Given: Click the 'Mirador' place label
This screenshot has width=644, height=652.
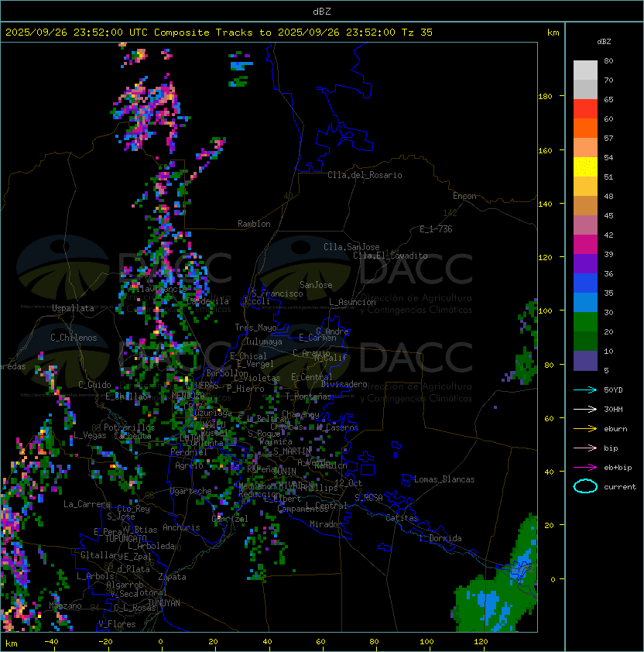Looking at the screenshot, I should tap(326, 524).
